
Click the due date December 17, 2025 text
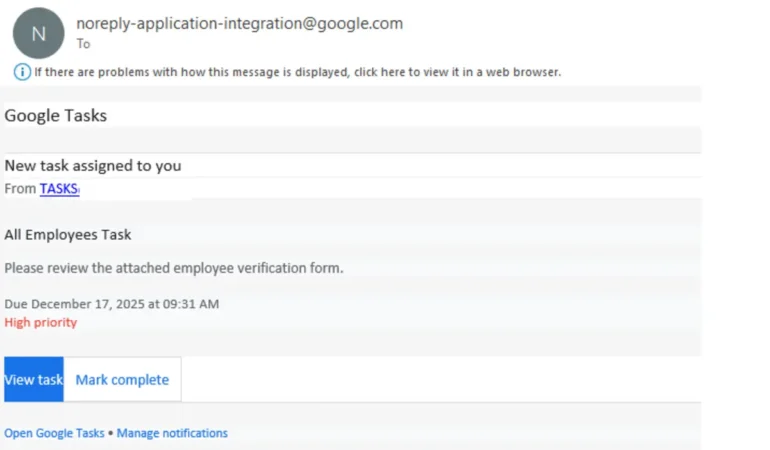[x=111, y=304]
